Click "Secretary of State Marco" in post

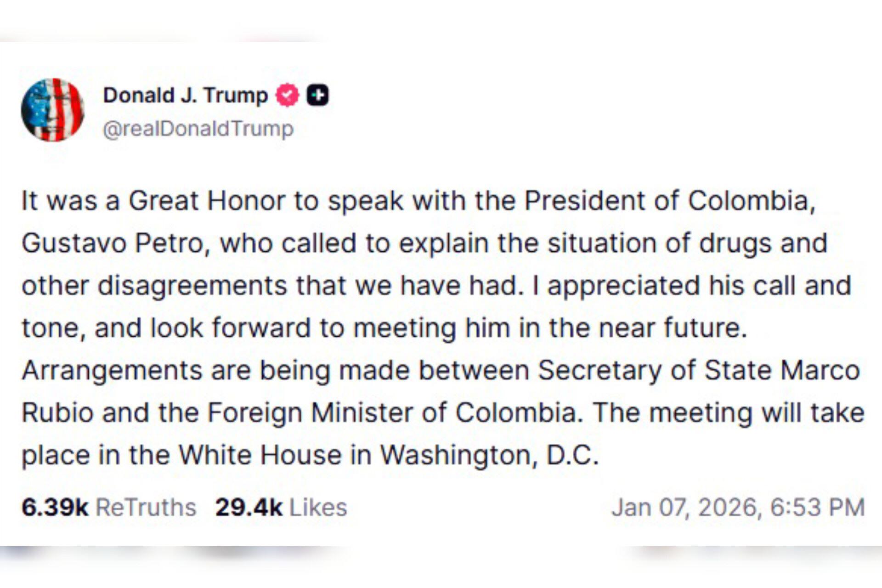(x=698, y=370)
